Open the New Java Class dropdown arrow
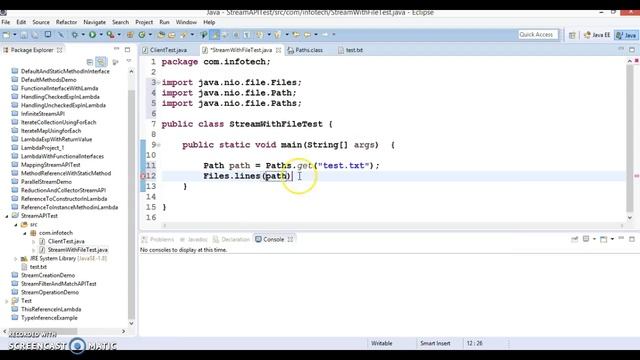640x360 pixels. [x=150, y=35]
